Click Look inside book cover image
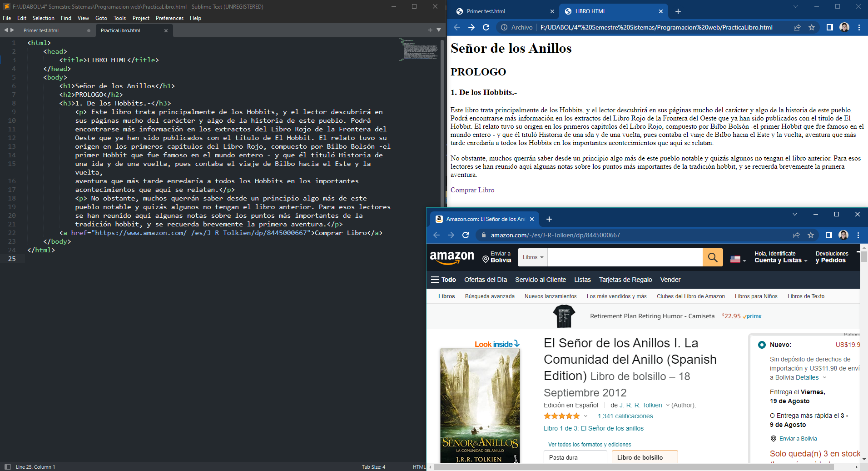868x471 pixels. coord(480,405)
